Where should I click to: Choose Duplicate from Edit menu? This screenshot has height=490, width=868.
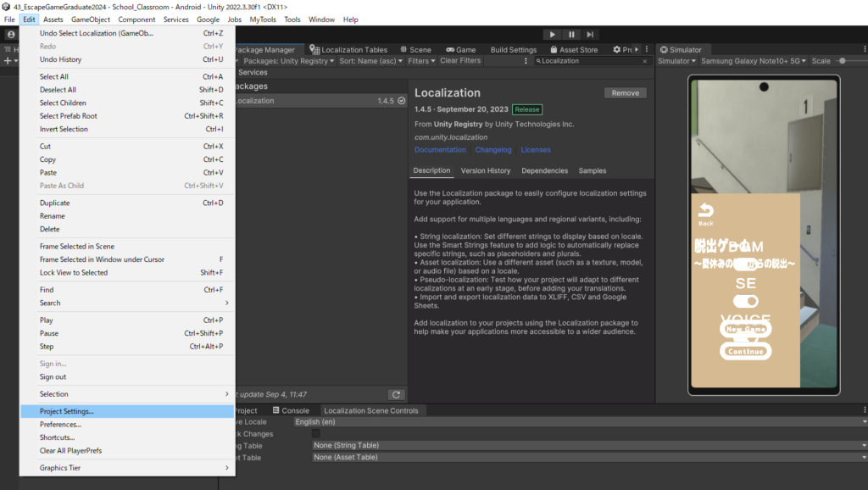pyautogui.click(x=127, y=203)
